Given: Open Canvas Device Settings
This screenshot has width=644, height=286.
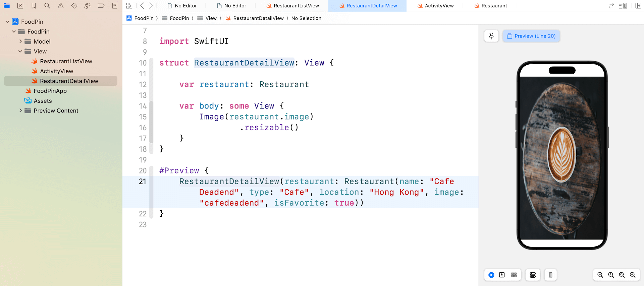Looking at the screenshot, I should click(533, 275).
